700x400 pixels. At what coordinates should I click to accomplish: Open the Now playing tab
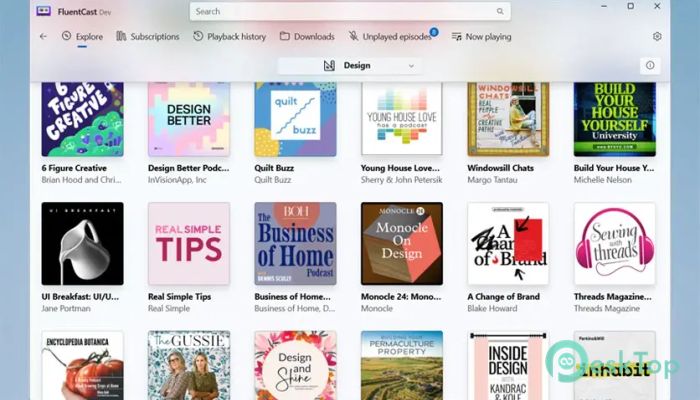481,37
